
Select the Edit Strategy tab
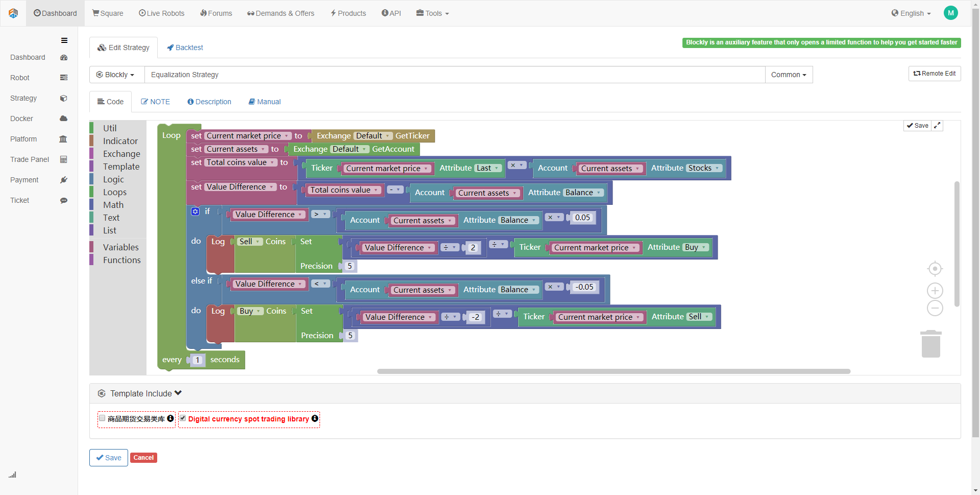click(x=124, y=48)
